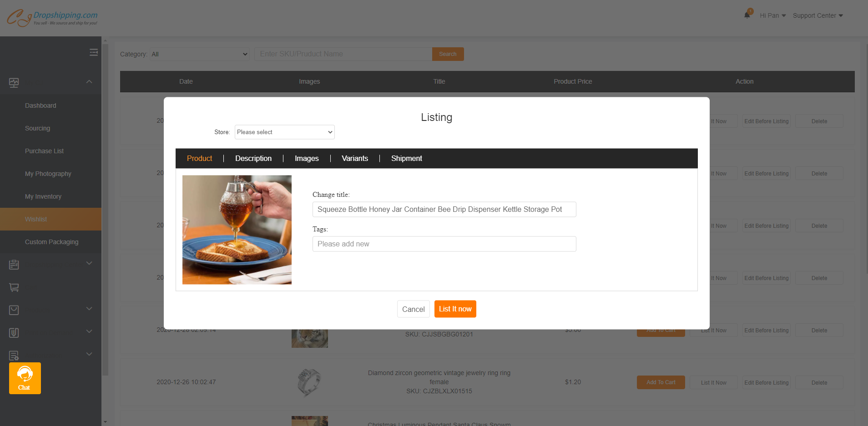Viewport: 868px width, 426px height.
Task: Click the honey dispenser product image
Action: click(237, 230)
